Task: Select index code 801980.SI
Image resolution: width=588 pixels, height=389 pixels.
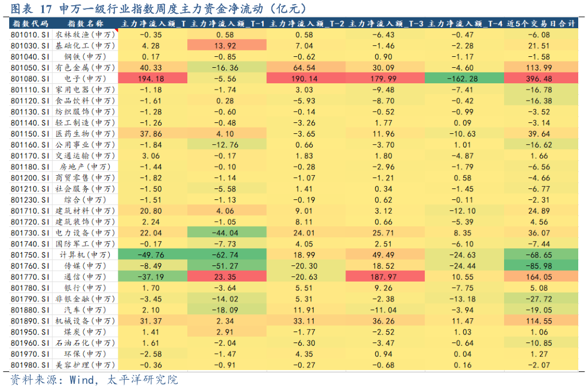Action: pos(30,365)
